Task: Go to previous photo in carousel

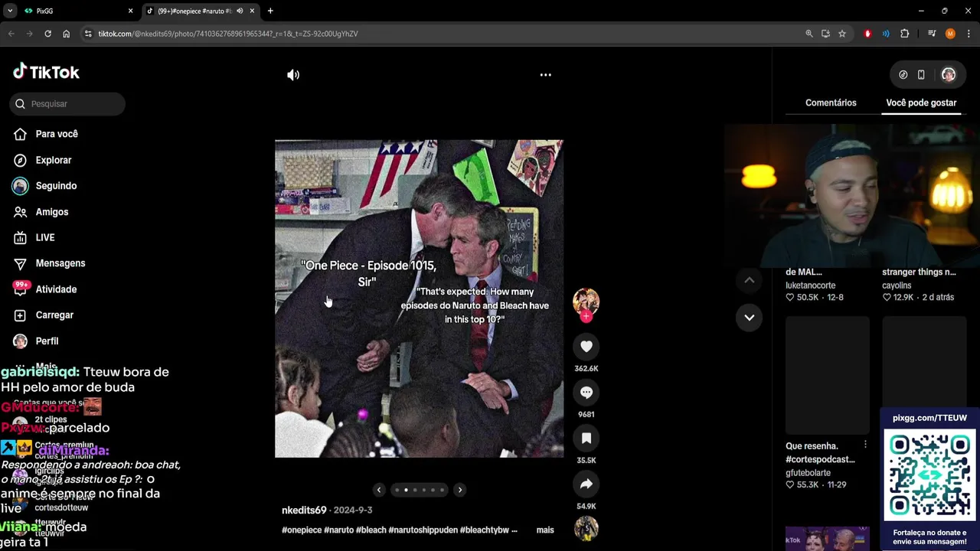Action: (x=379, y=490)
